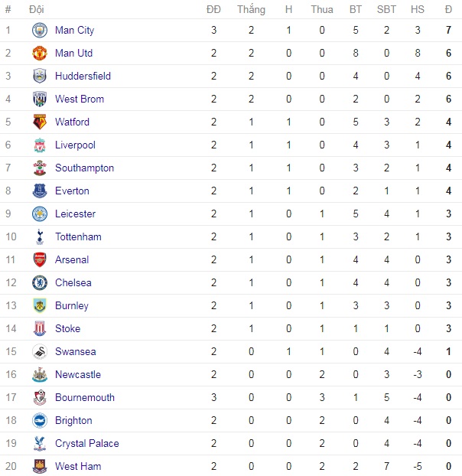The width and height of the screenshot is (462, 476).
Task: Click the Watford club crest
Action: click(x=40, y=122)
